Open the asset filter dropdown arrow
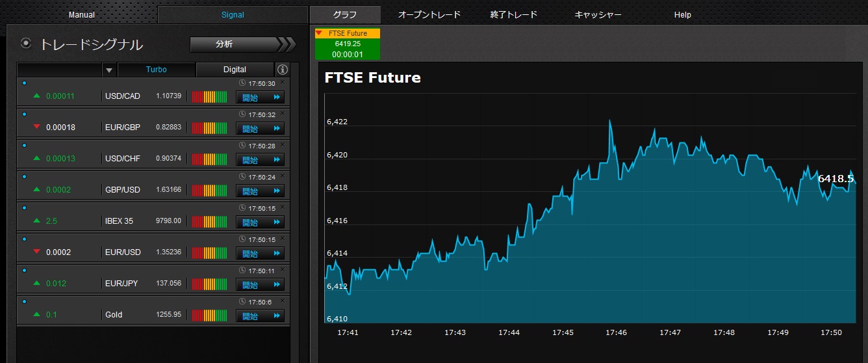Viewport: 868px width, 363px height. pyautogui.click(x=109, y=70)
